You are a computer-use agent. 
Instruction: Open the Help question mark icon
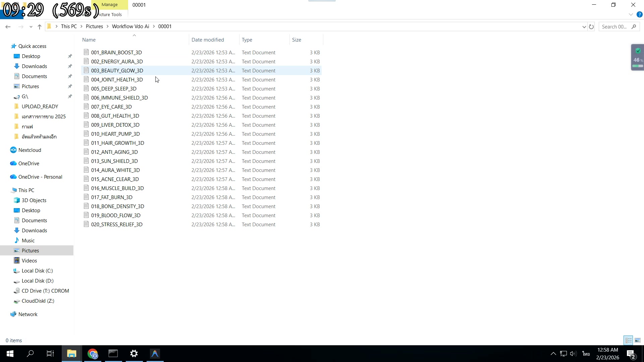coord(640,14)
